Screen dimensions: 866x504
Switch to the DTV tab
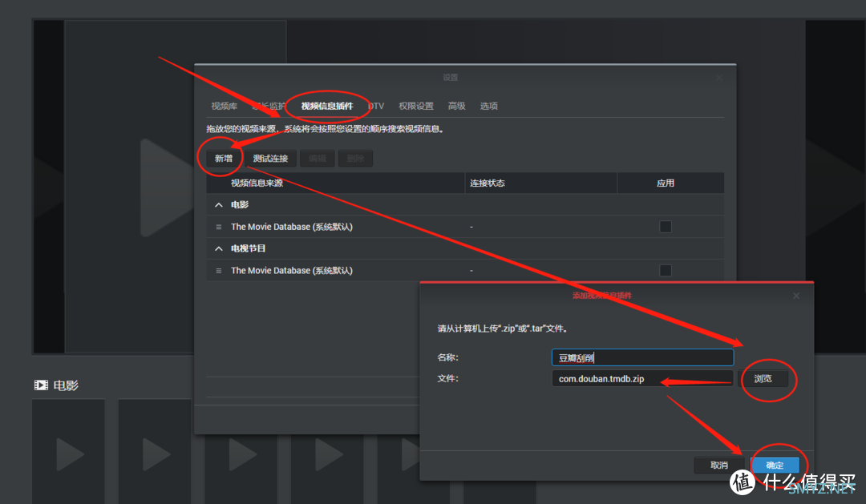click(x=376, y=106)
